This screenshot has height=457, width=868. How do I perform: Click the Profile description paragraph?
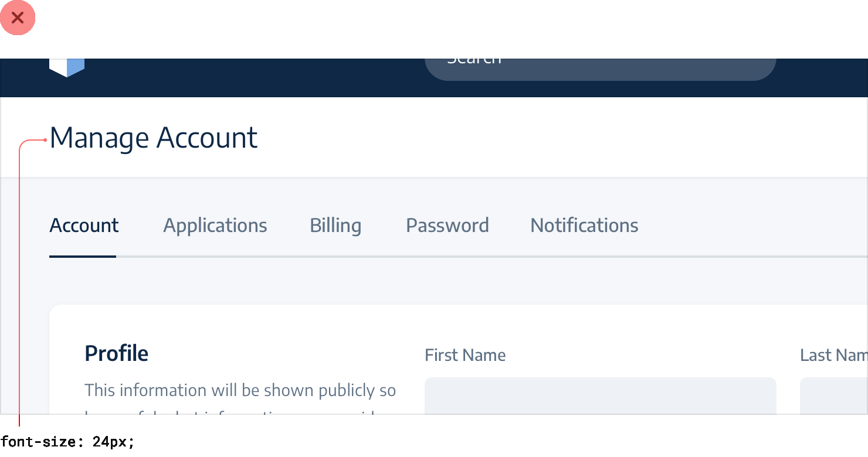240,390
